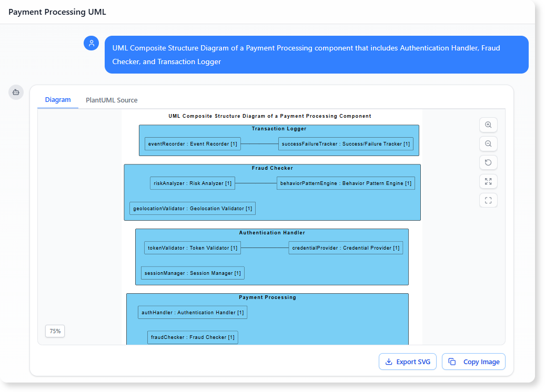Click the credentialProvider part box

click(x=346, y=248)
